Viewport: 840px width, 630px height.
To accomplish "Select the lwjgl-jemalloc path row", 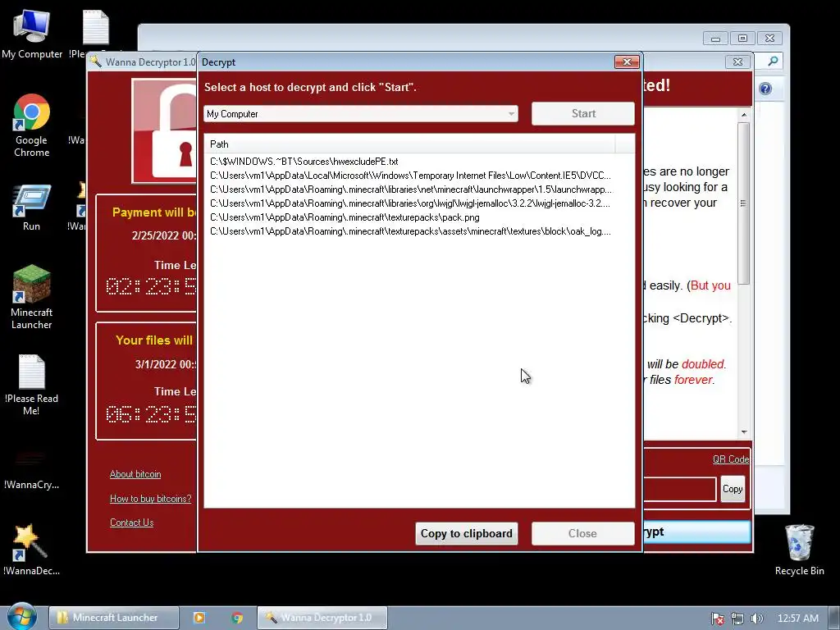I will [x=410, y=203].
